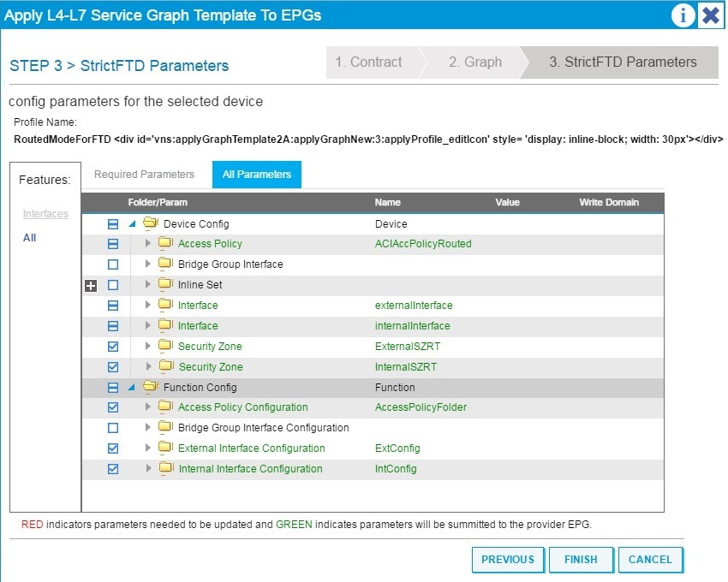Check the Bridge Group Interface checkbox
This screenshot has width=728, height=582.
coord(113,264)
